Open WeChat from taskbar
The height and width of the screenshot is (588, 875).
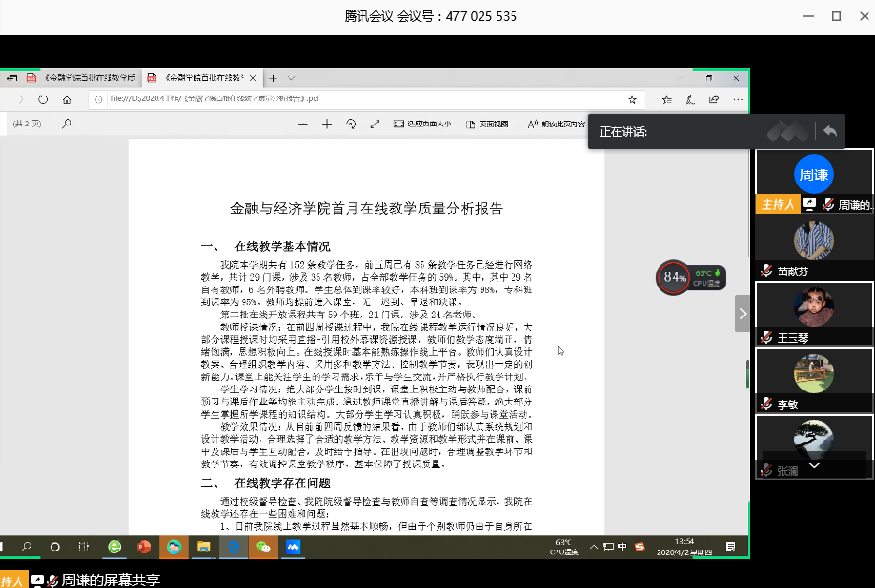pyautogui.click(x=263, y=547)
